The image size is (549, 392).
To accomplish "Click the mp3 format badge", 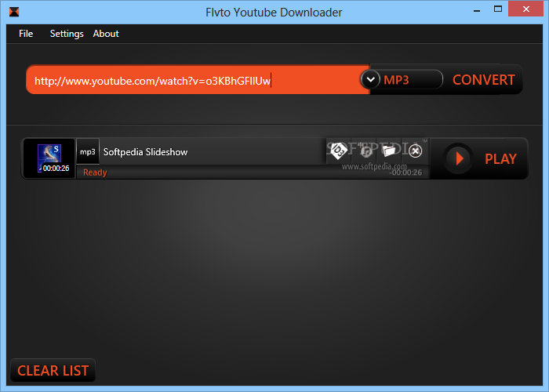I will click(x=88, y=151).
